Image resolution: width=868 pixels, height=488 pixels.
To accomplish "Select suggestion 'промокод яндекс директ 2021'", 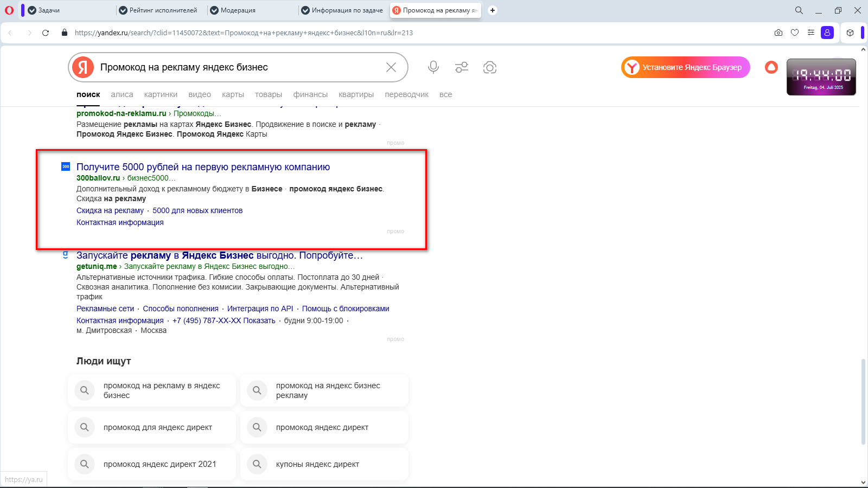I will (x=152, y=464).
